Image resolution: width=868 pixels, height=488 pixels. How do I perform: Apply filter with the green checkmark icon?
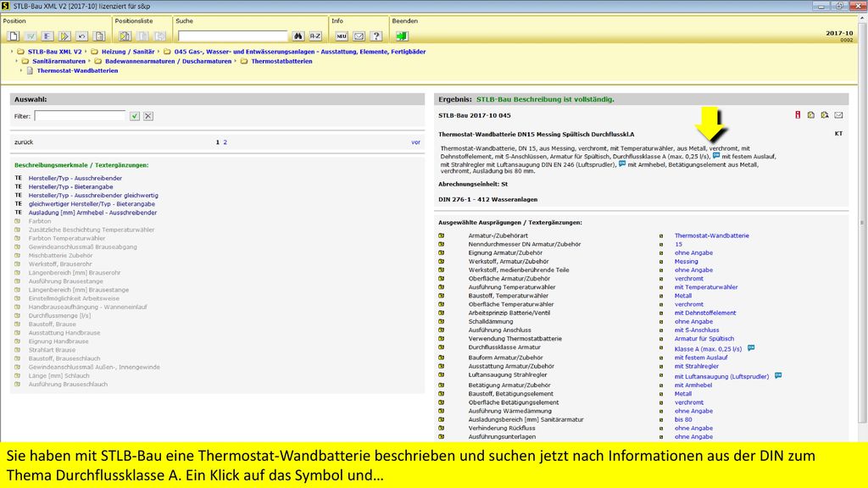[135, 115]
